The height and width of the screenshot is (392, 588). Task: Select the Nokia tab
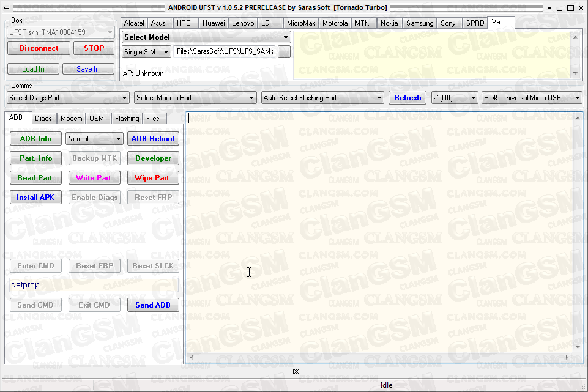coord(389,23)
